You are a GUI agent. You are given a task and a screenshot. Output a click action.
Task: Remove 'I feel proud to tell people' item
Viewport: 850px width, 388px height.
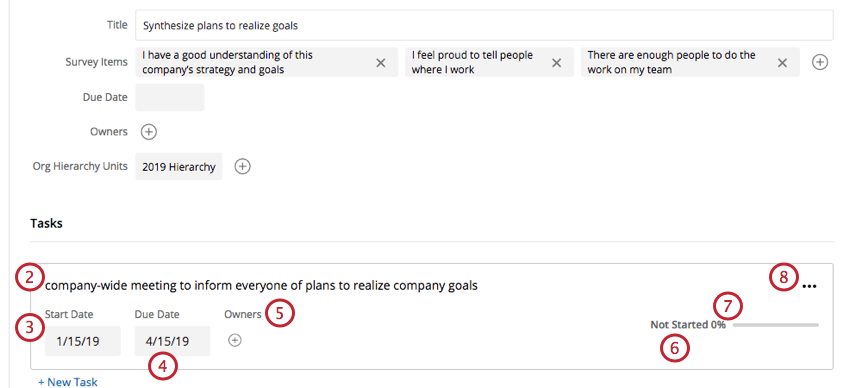pos(556,63)
